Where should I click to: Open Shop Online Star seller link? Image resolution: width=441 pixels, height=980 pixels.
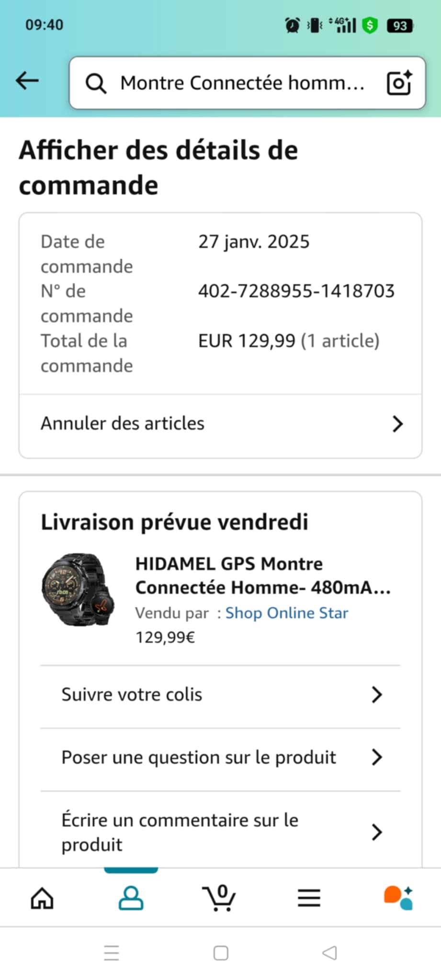point(286,613)
